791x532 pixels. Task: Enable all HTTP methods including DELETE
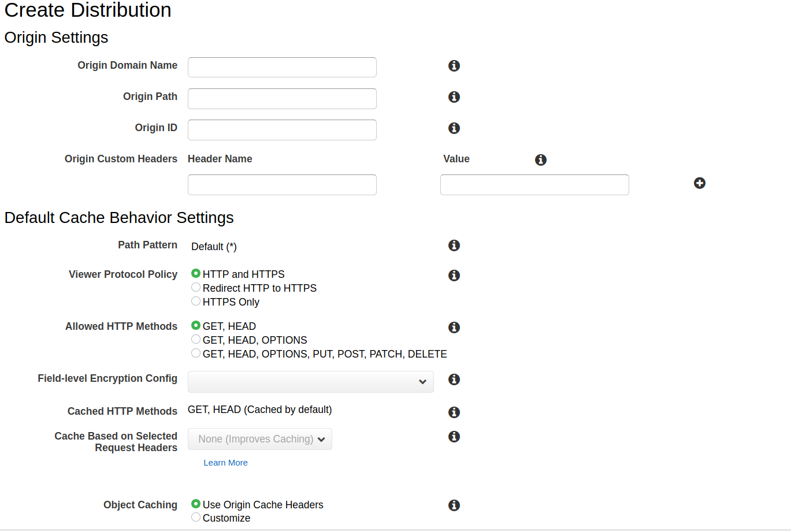(x=196, y=354)
